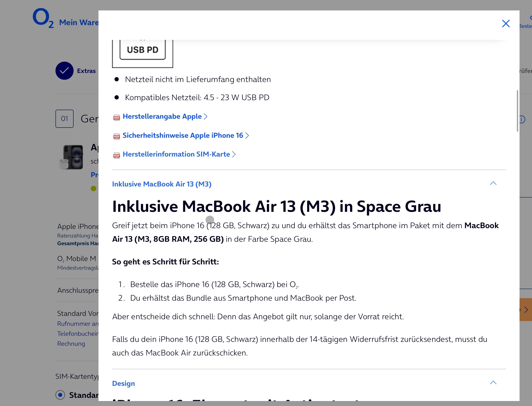Click PDF icon beside Herstellerinformation SIM-Karte
Screen dimensions: 532x406
tap(117, 155)
